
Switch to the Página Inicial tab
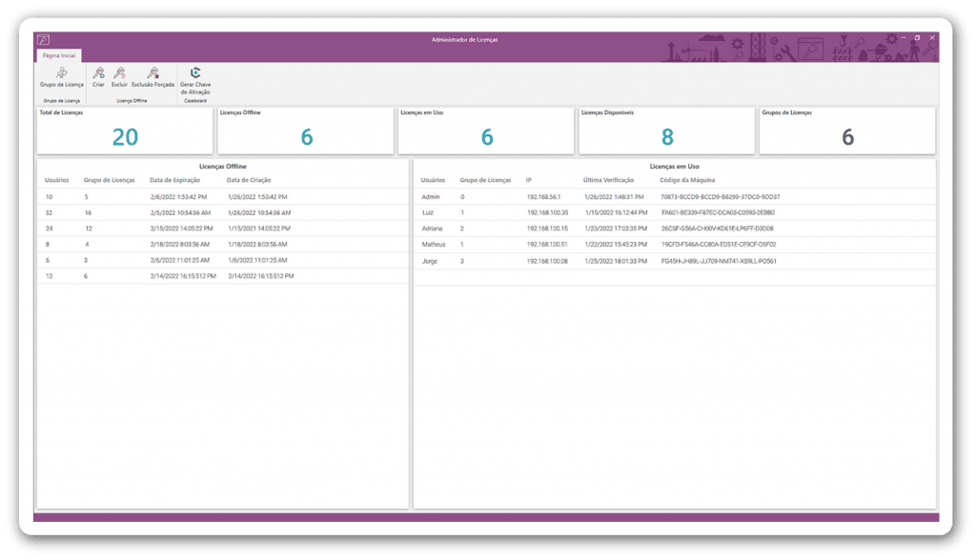[58, 55]
